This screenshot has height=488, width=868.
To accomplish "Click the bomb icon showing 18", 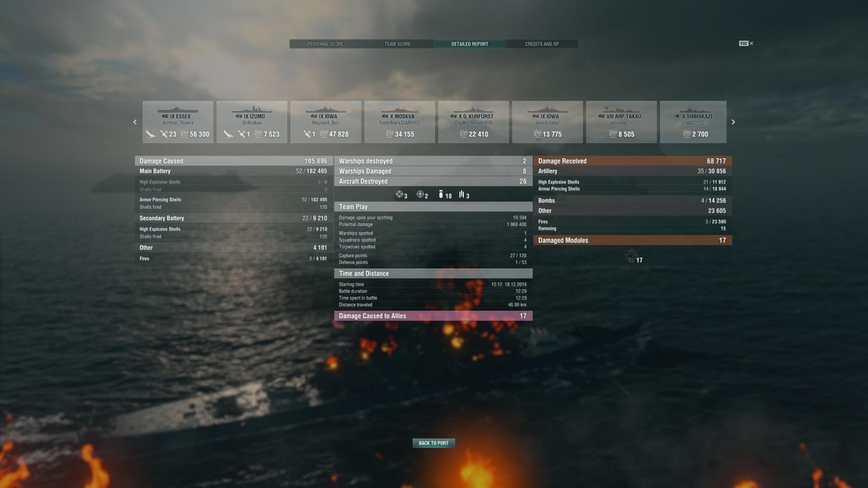I will tap(441, 194).
